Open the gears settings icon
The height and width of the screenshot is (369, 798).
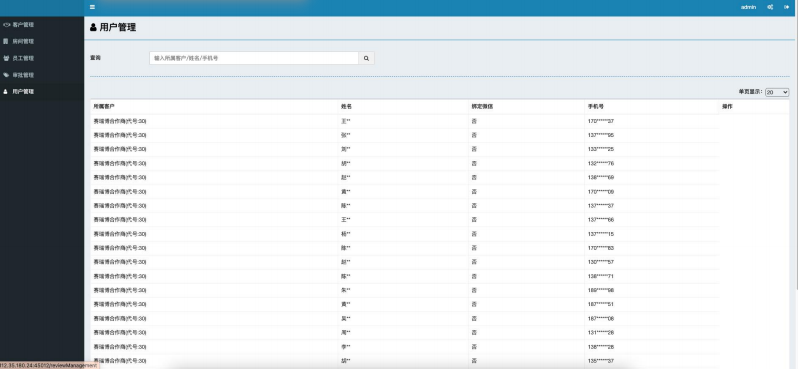771,7
